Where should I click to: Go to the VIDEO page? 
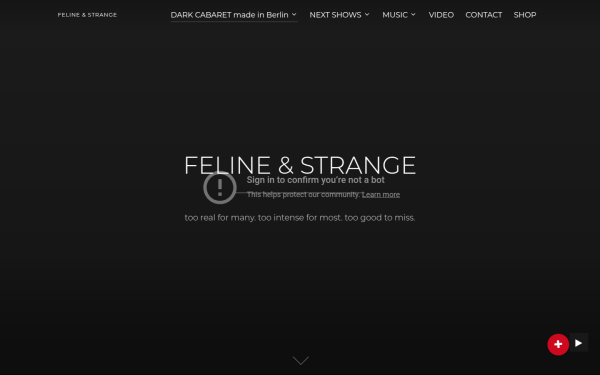(441, 15)
